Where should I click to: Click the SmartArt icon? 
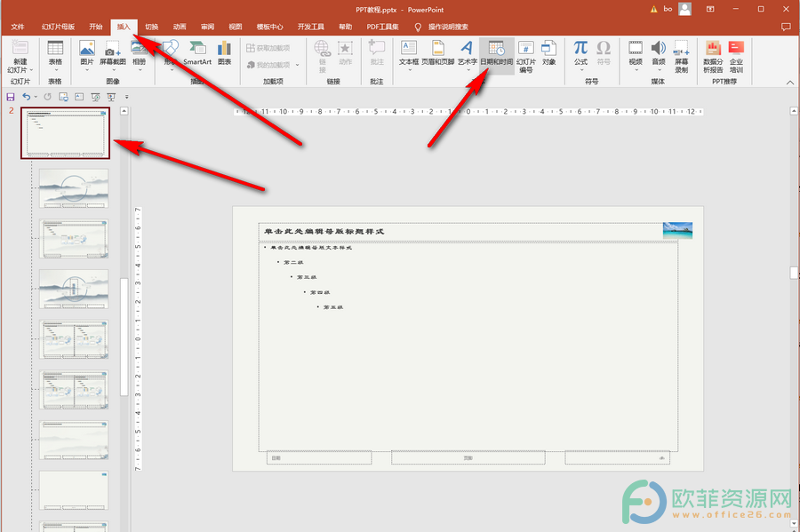[x=197, y=48]
